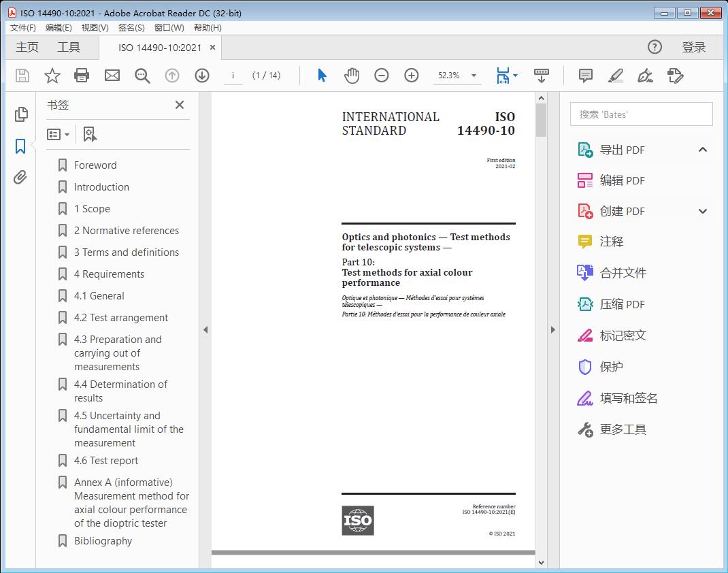Image resolution: width=728 pixels, height=573 pixels.
Task: Select the Hand pan tool
Action: point(352,76)
